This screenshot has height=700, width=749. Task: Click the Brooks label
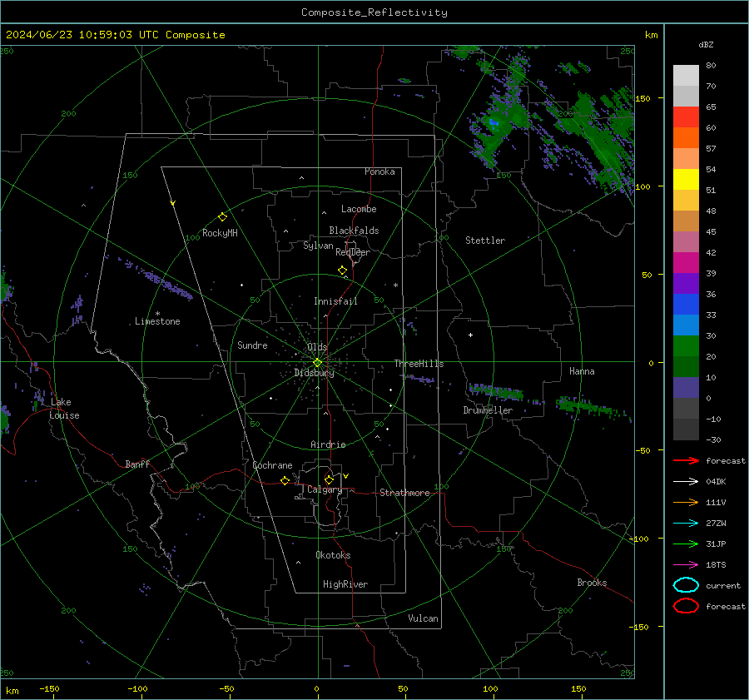click(592, 583)
